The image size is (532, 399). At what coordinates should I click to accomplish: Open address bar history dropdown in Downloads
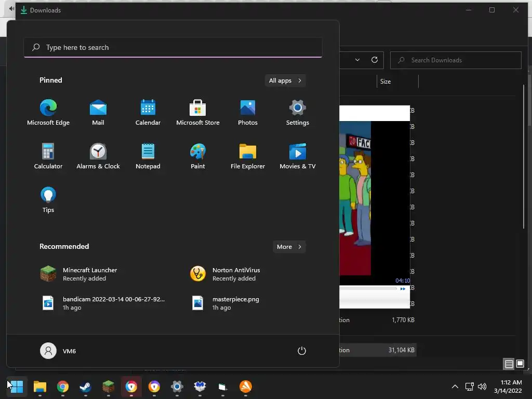pyautogui.click(x=357, y=60)
